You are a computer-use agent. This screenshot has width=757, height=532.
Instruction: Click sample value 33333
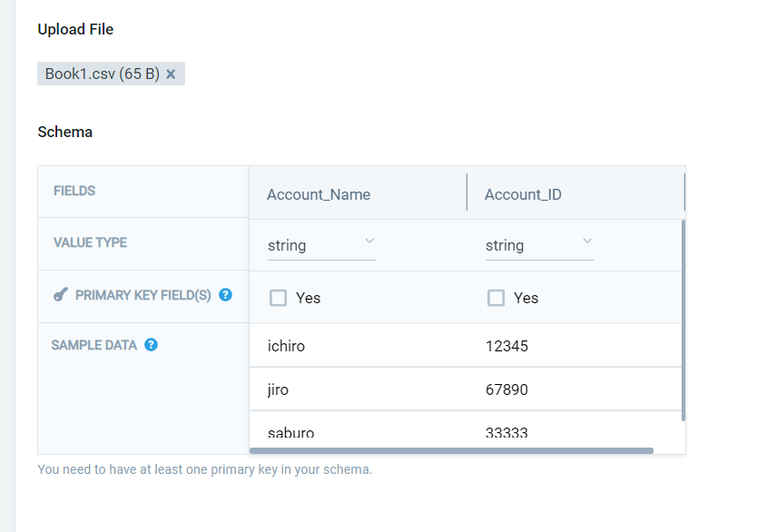click(506, 433)
